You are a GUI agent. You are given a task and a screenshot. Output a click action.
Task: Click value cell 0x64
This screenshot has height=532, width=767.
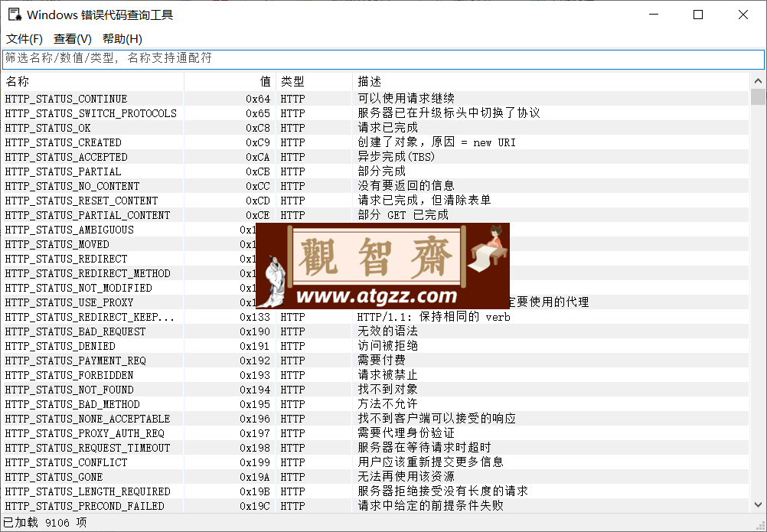[258, 99]
